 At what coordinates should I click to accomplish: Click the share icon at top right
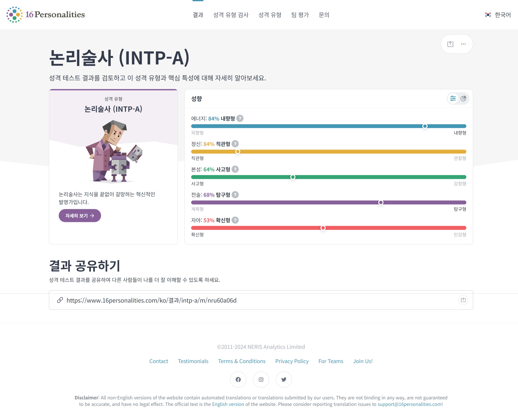450,44
